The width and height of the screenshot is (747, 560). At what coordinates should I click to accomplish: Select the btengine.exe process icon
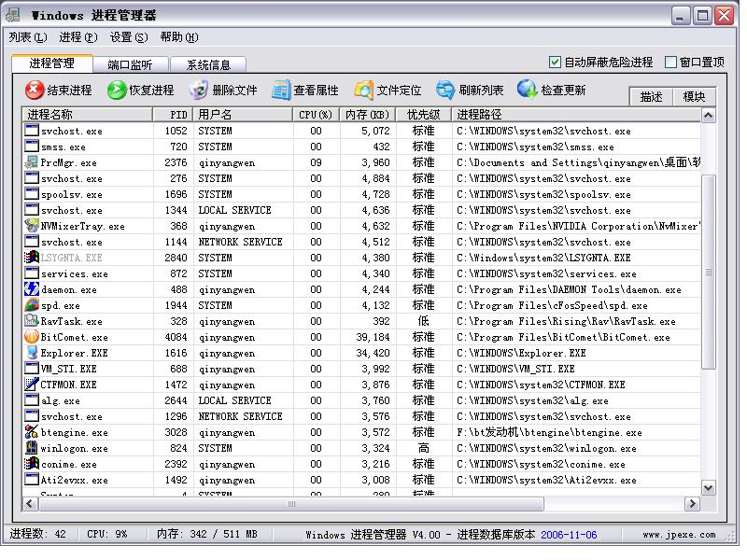click(x=32, y=432)
